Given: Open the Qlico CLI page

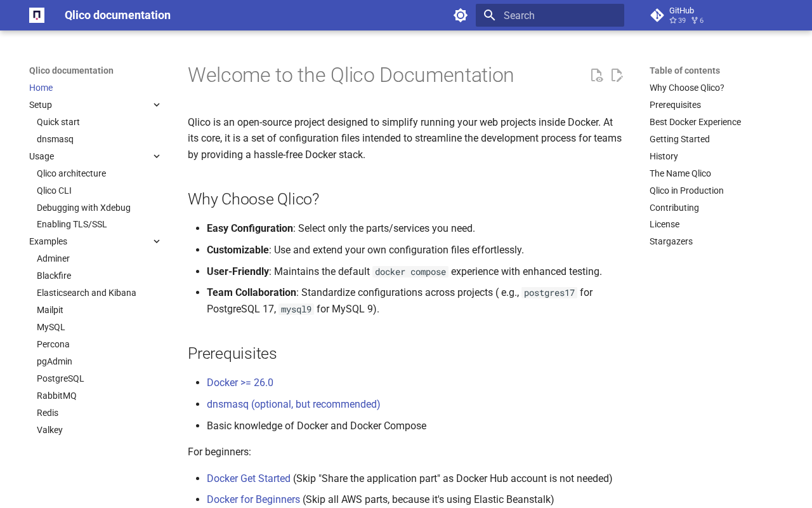Looking at the screenshot, I should click(x=54, y=190).
